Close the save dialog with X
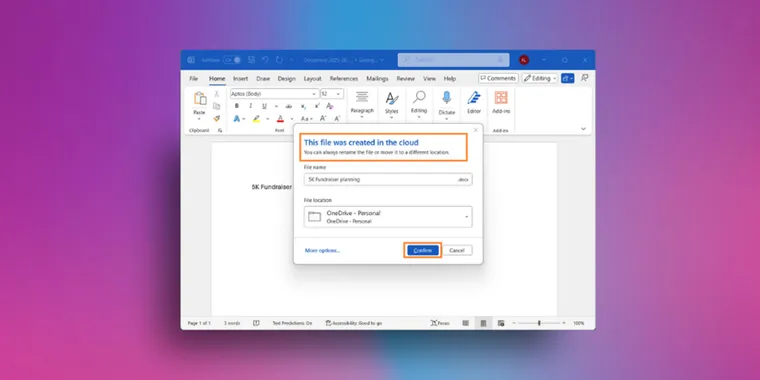Screen dimensions: 760x380 tap(475, 130)
